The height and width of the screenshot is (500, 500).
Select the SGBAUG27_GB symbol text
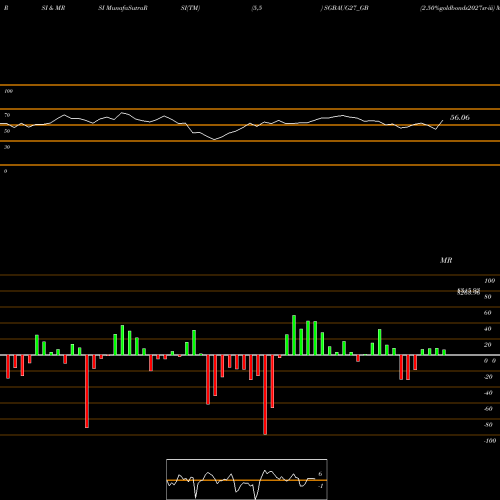pyautogui.click(x=346, y=8)
